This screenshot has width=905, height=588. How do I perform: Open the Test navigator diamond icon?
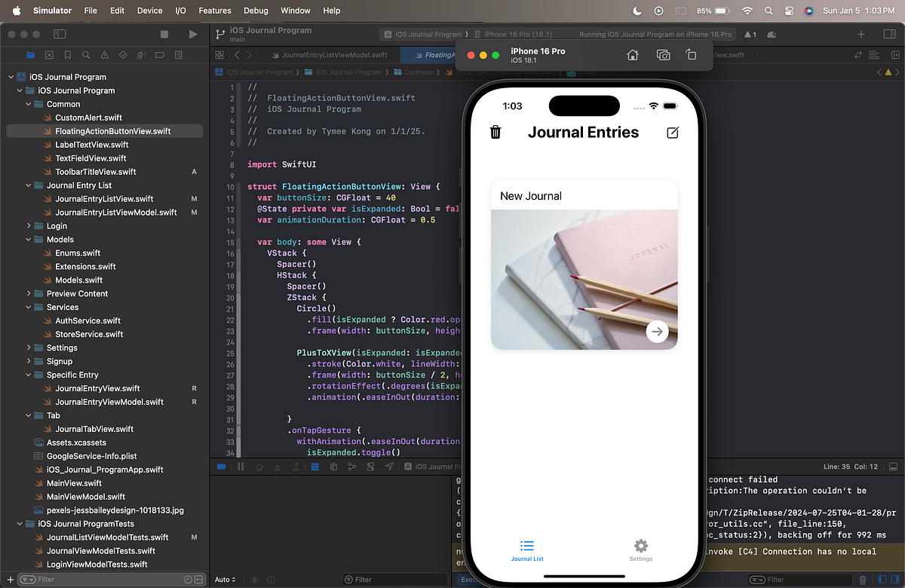[123, 55]
